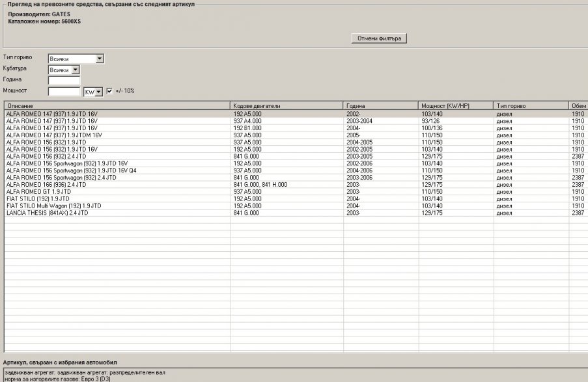Sort by the "Описание" column header
Viewport: 588px width, 382px height.
click(x=117, y=105)
